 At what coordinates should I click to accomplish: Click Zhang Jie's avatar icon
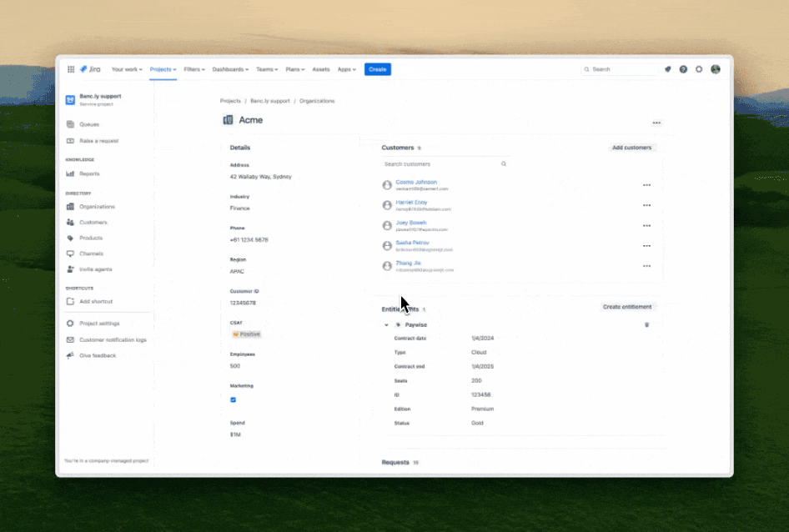pos(387,266)
